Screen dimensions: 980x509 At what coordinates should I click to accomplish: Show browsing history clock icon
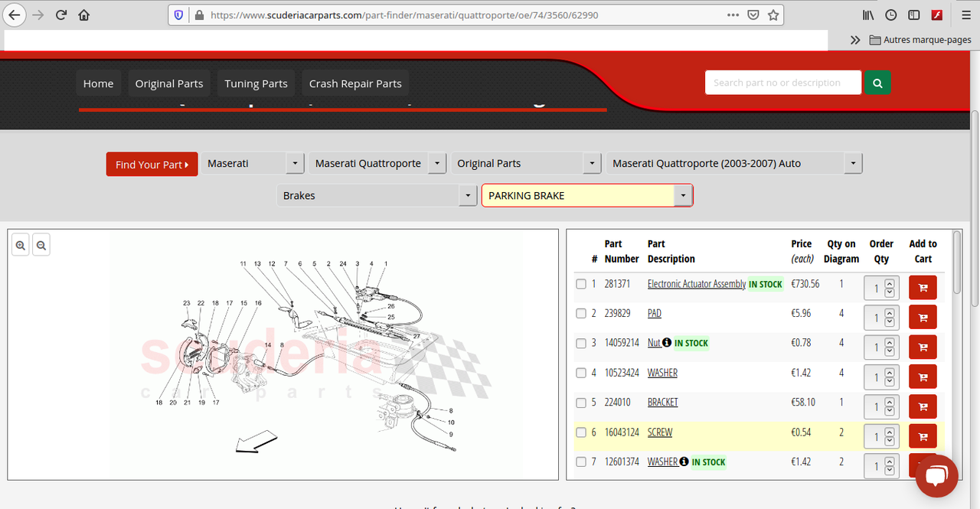[x=891, y=15]
